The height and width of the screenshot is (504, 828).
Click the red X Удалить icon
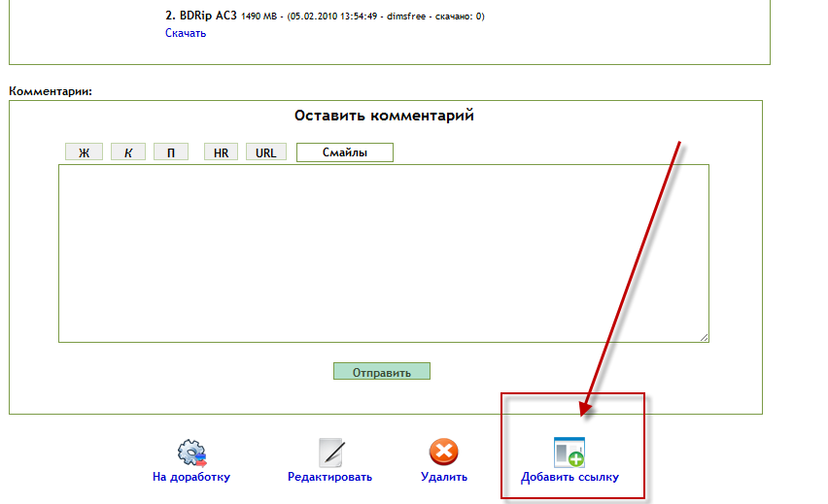pos(443,452)
